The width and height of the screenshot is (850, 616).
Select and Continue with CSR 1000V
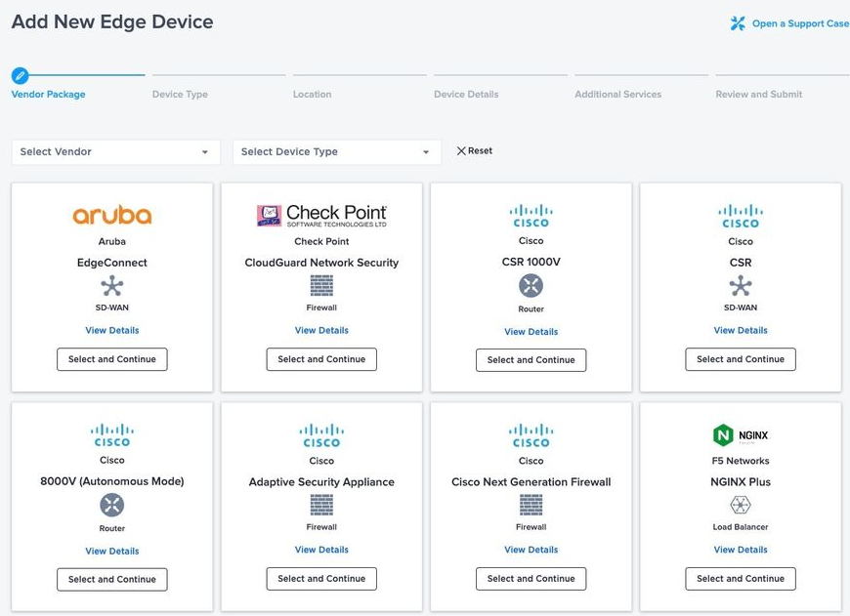pyautogui.click(x=531, y=359)
